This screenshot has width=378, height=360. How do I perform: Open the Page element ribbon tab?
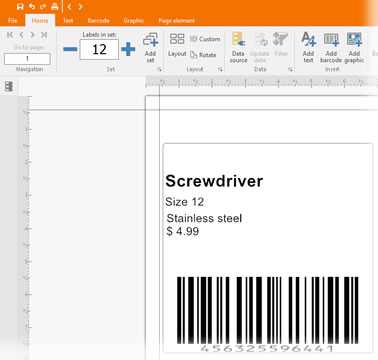[176, 21]
